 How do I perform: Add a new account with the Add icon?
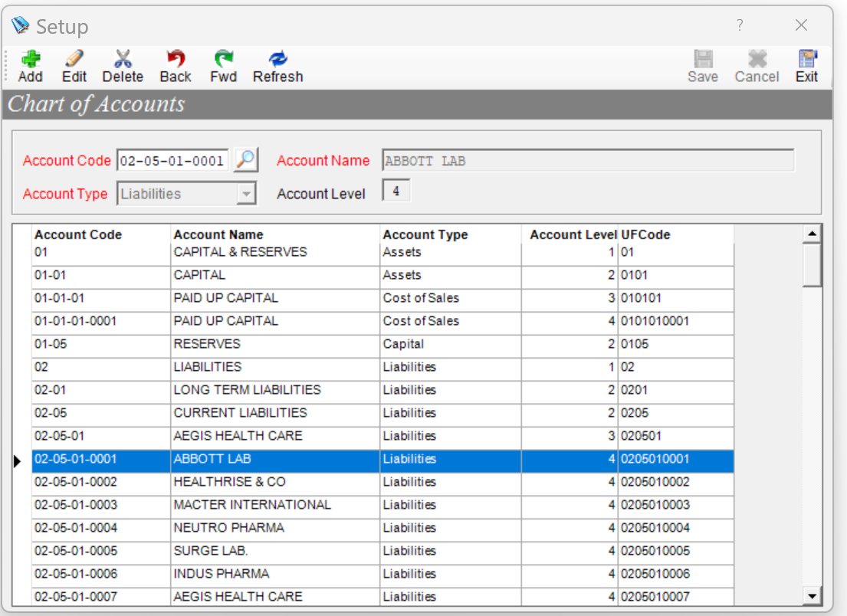30,67
